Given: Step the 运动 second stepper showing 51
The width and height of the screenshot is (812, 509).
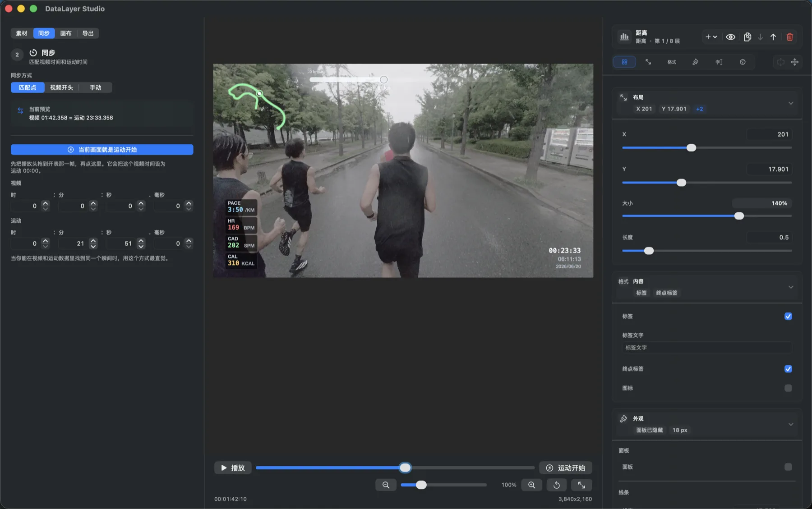Looking at the screenshot, I should coord(141,243).
